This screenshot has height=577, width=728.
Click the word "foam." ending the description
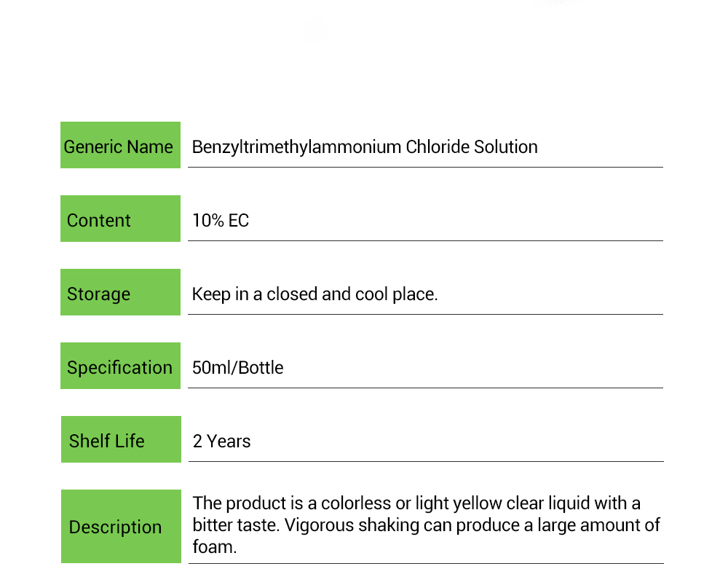click(x=215, y=546)
